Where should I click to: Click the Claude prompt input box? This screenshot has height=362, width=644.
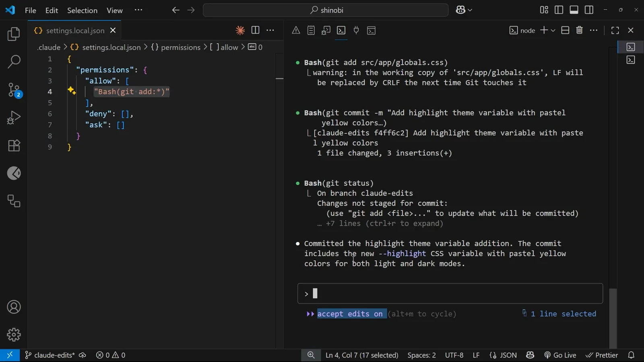pos(450,294)
